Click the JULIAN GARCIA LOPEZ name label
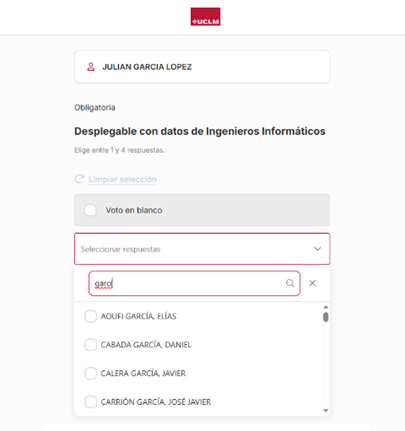The width and height of the screenshot is (405, 431). pos(147,67)
